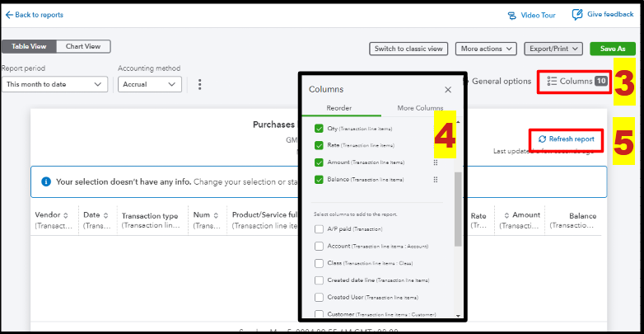Switch to Chart View
The image size is (644, 334).
(83, 47)
